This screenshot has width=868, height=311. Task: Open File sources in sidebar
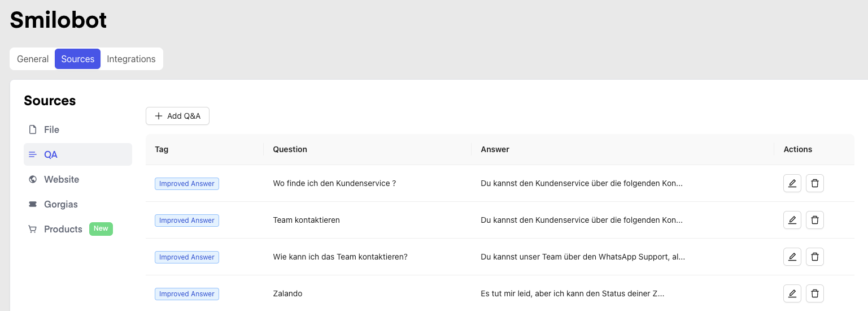click(51, 129)
